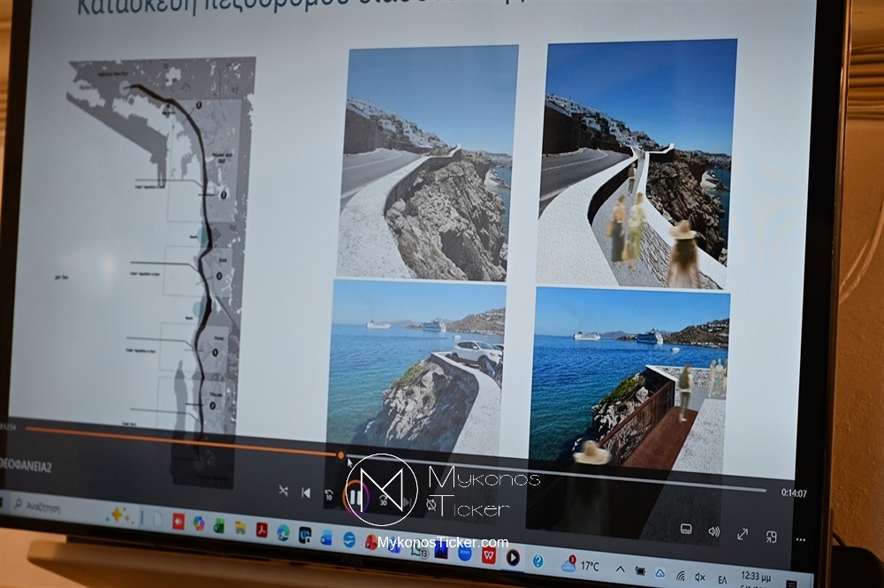Skip back 10 seconds
Viewport: 884px width, 588px height.
click(330, 495)
